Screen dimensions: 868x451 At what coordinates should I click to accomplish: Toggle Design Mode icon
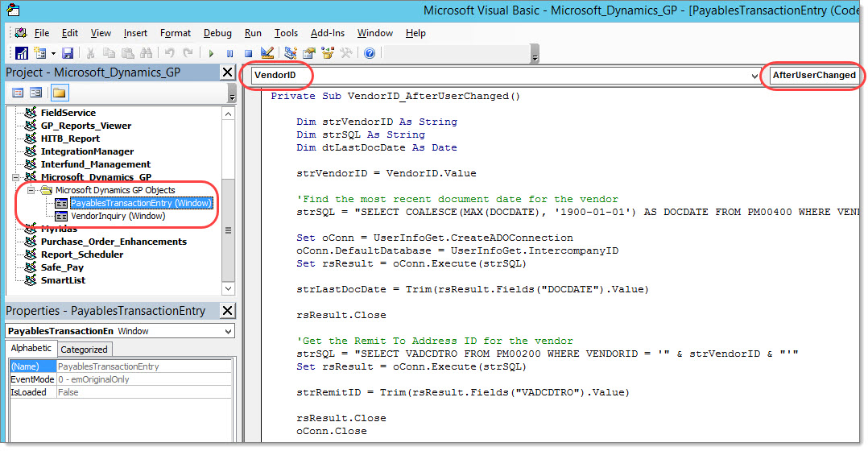[267, 53]
